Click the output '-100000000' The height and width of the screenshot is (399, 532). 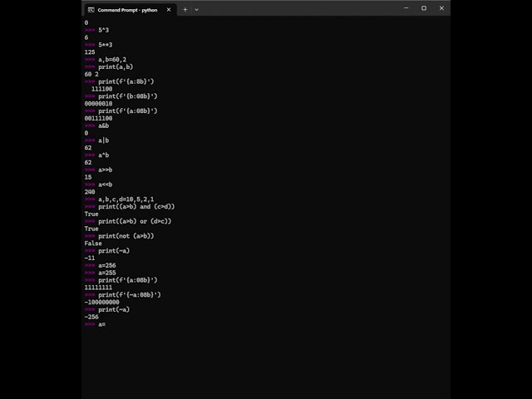102,303
